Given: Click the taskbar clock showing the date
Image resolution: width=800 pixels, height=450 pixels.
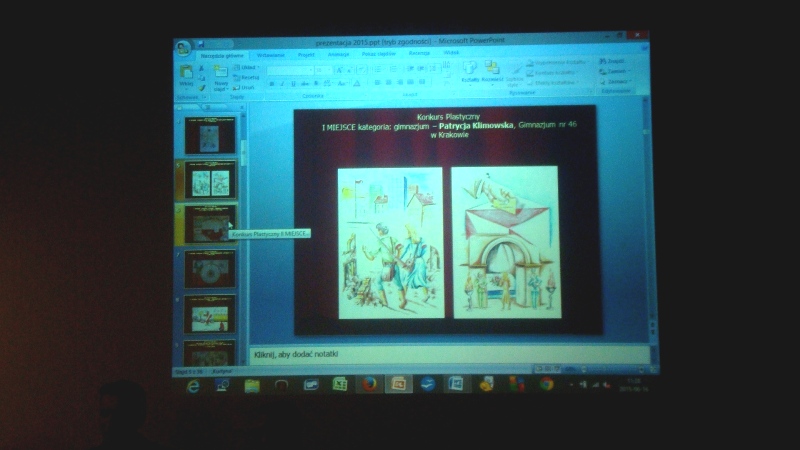Looking at the screenshot, I should (634, 385).
